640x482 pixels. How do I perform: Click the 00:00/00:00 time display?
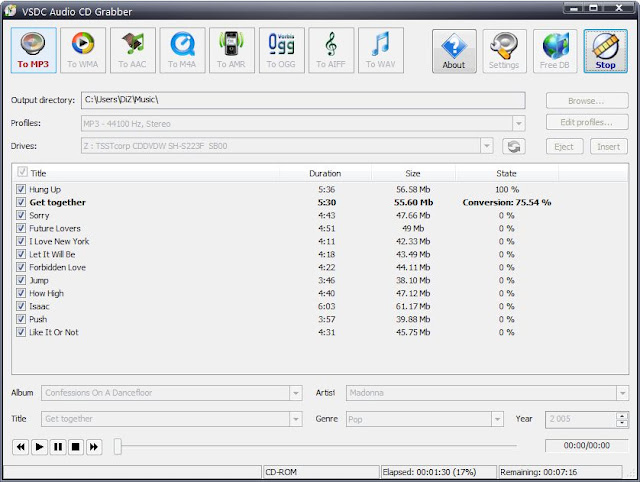click(x=587, y=445)
